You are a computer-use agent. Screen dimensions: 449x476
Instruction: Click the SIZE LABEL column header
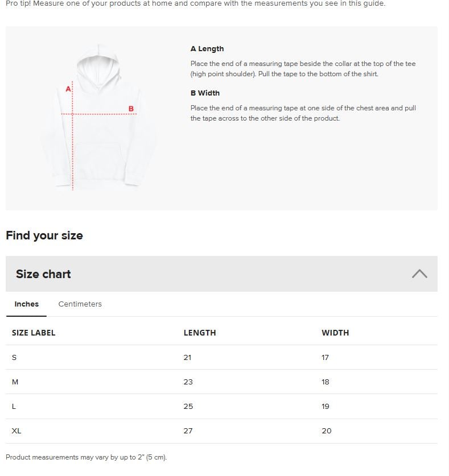(x=34, y=333)
